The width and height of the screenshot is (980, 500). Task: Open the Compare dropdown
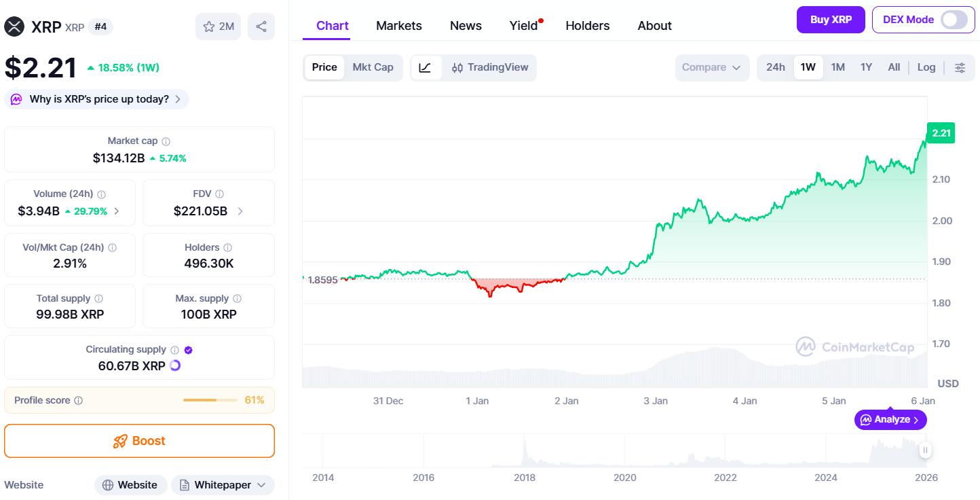click(712, 67)
